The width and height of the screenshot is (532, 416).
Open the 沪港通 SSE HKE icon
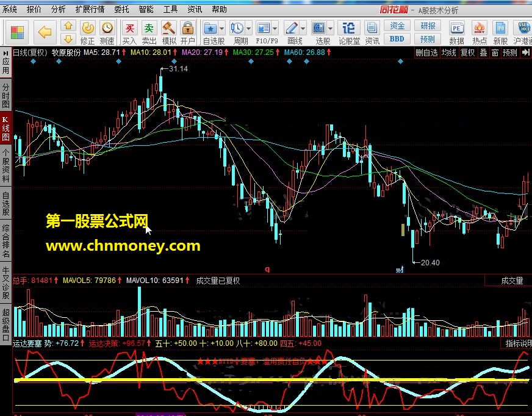click(x=522, y=32)
